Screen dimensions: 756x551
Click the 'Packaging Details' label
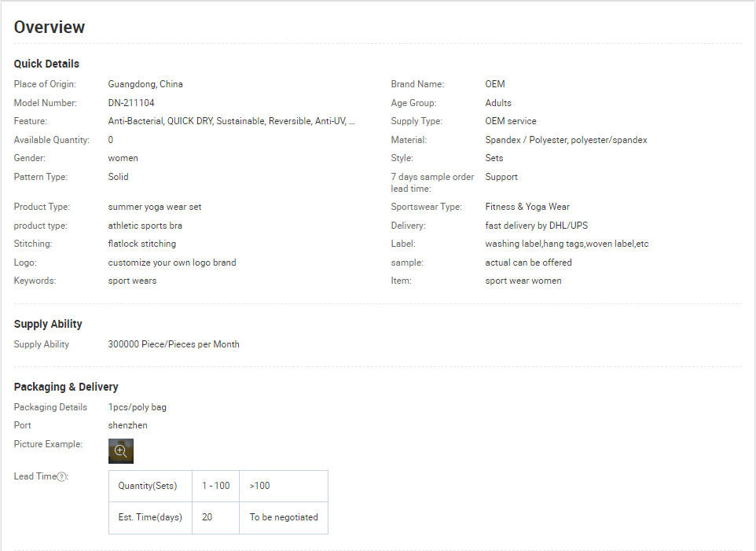(50, 407)
